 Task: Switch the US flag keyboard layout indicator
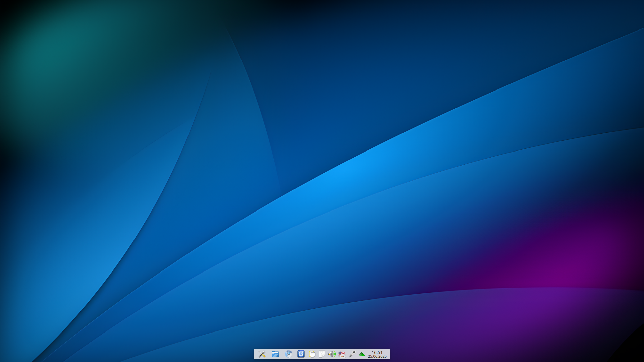pyautogui.click(x=342, y=353)
